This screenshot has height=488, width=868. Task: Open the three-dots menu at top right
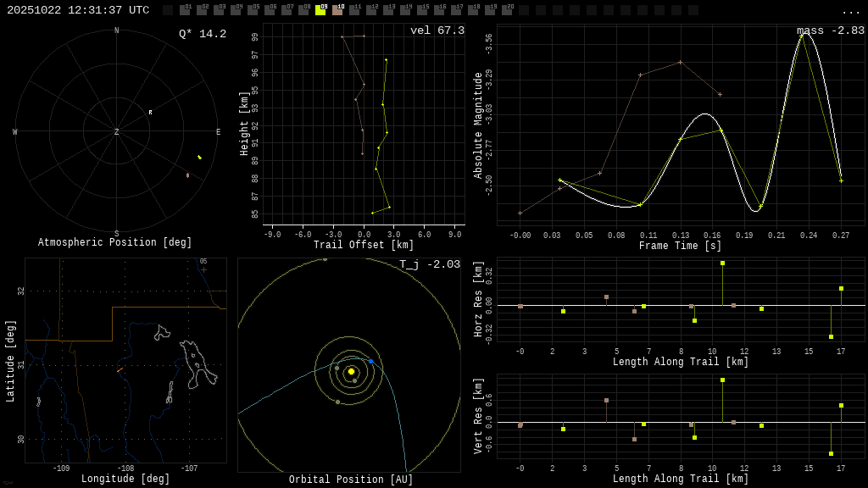(x=850, y=11)
